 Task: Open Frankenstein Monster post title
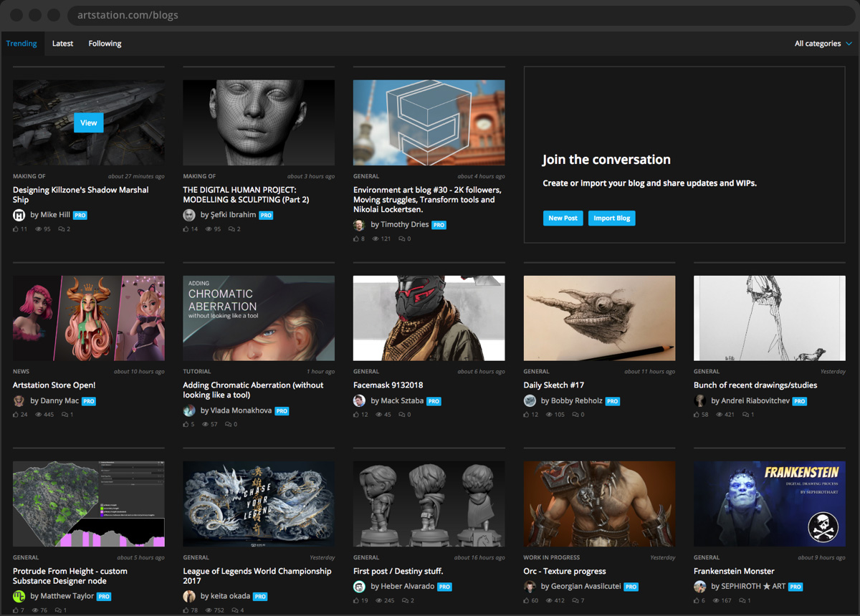click(734, 571)
